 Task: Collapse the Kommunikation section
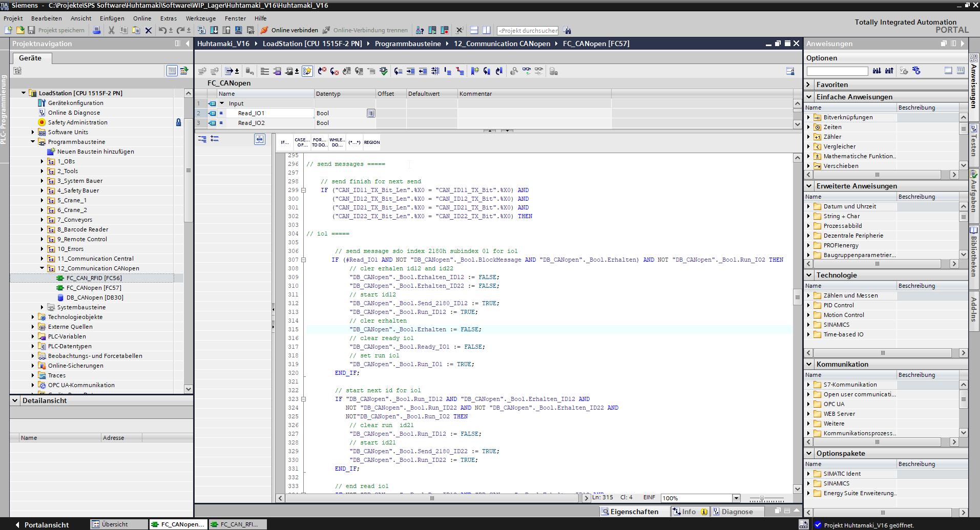(x=809, y=364)
